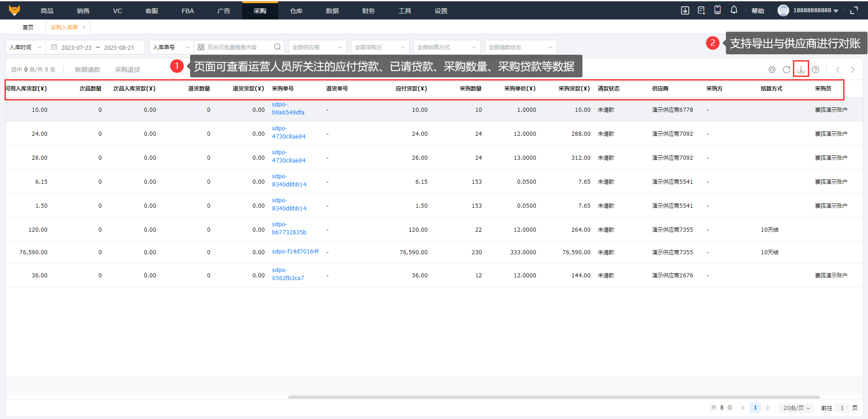Viewport: 868px width, 419px height.
Task: Open column settings gear icon
Action: click(x=772, y=70)
